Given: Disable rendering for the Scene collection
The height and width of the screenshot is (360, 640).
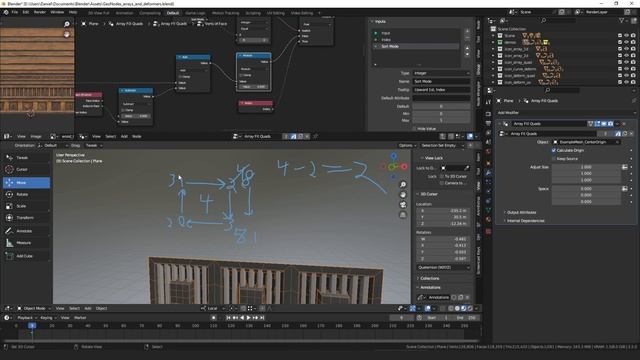Looking at the screenshot, I should click(x=633, y=36).
